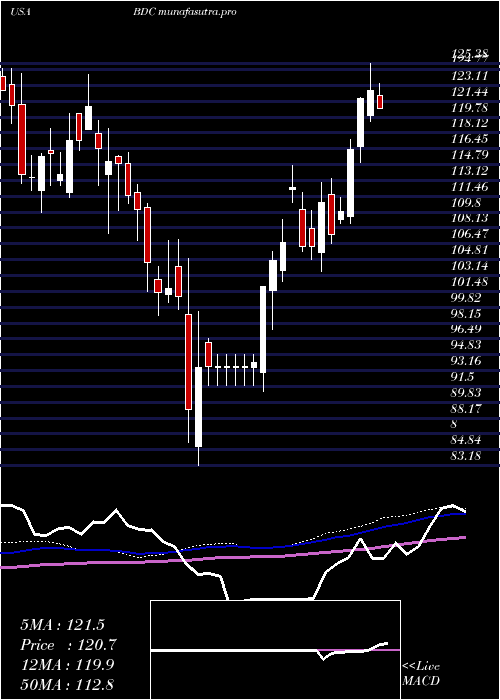Screen dimensions: 500x700
Task: Select the 104.81 price axis label
Action: point(469,250)
